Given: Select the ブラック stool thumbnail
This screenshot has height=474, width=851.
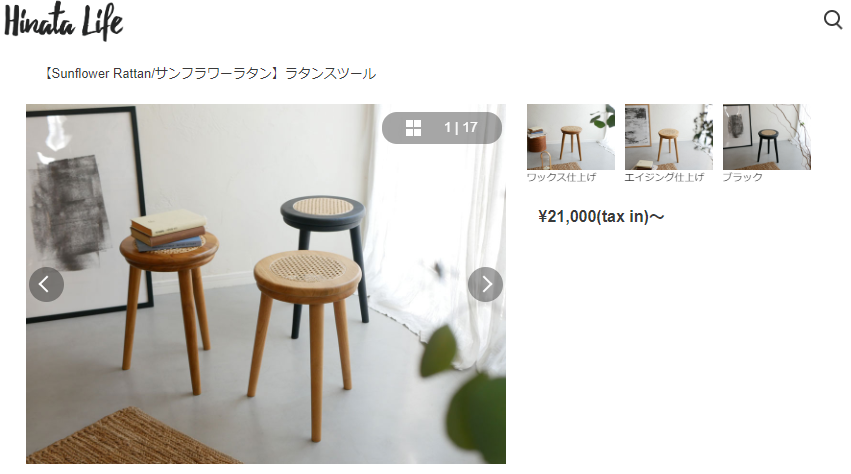Looking at the screenshot, I should coord(766,137).
